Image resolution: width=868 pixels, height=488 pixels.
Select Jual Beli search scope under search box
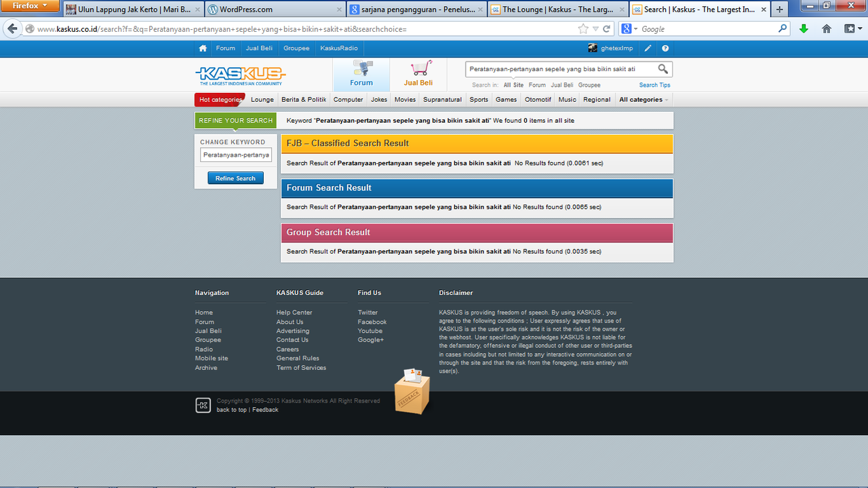(x=562, y=85)
